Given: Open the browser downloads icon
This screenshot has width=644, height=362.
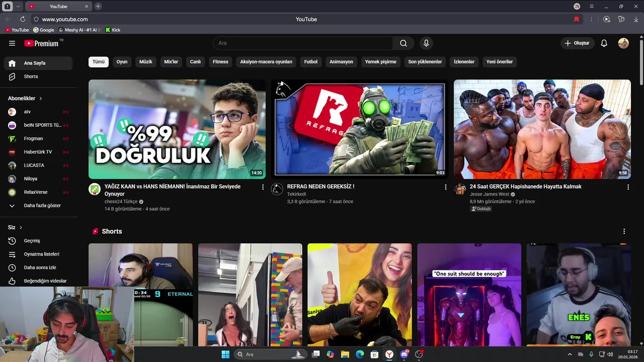Looking at the screenshot, I should tap(636, 19).
